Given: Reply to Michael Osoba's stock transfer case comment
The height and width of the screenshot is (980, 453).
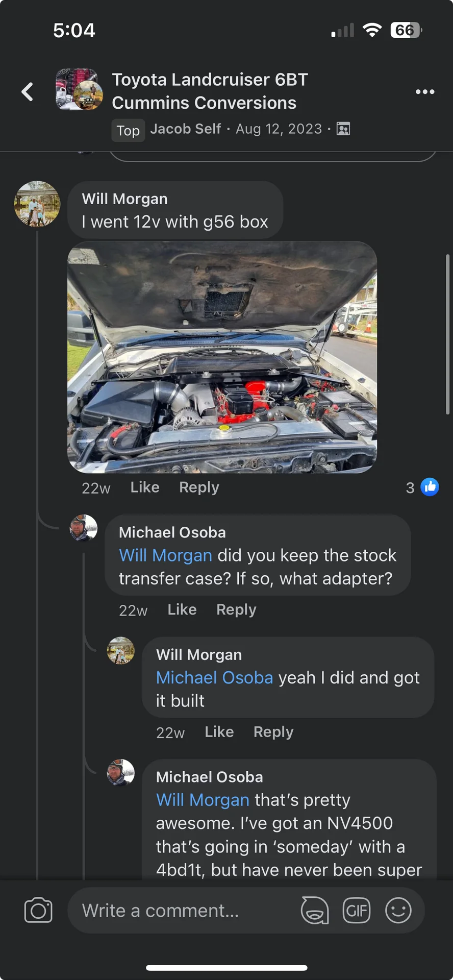Looking at the screenshot, I should click(x=236, y=610).
